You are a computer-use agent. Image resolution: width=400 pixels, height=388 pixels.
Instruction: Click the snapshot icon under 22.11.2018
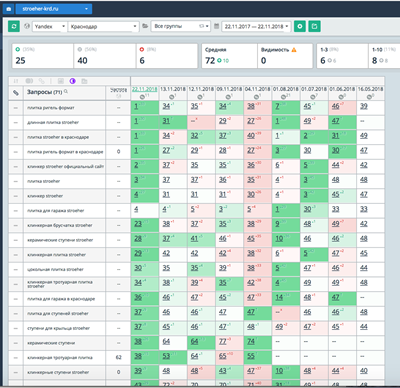142,97
